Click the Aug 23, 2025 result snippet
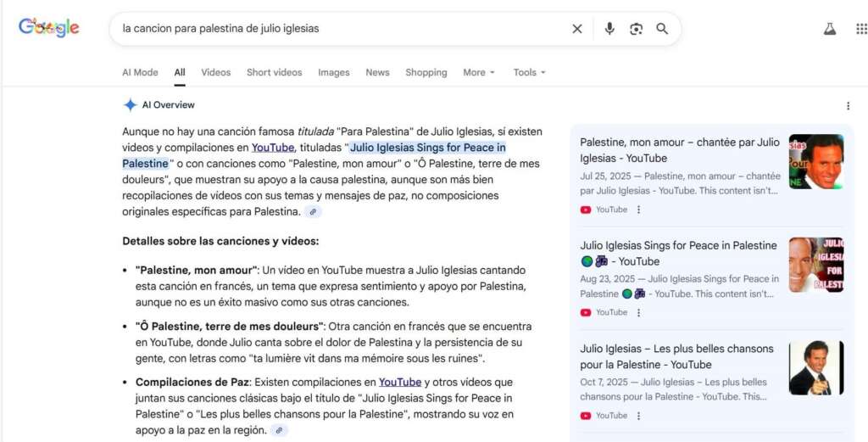The height and width of the screenshot is (442, 868). [680, 287]
